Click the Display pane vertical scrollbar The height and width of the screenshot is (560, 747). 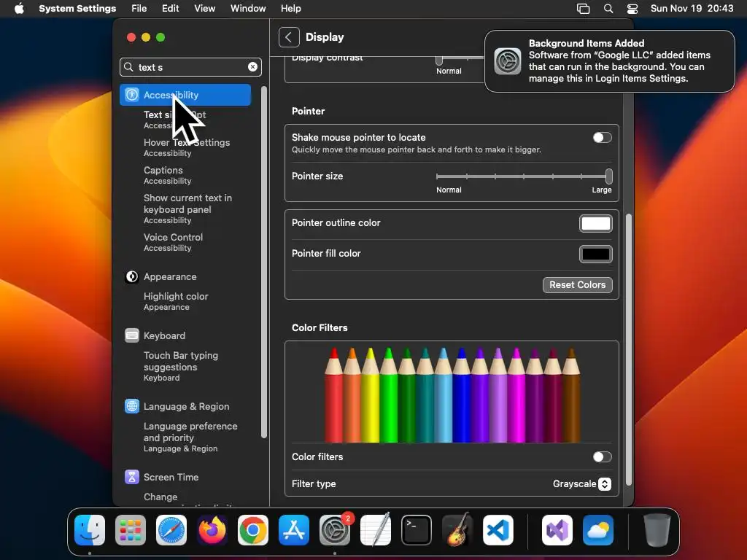(x=628, y=350)
